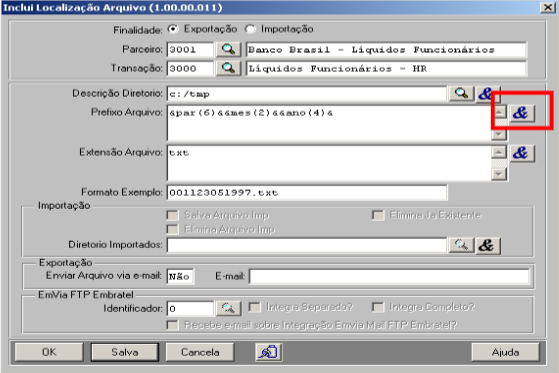This screenshot has height=373, width=559.
Task: Click Extensão Arquivo scroll down arrow
Action: tap(499, 174)
